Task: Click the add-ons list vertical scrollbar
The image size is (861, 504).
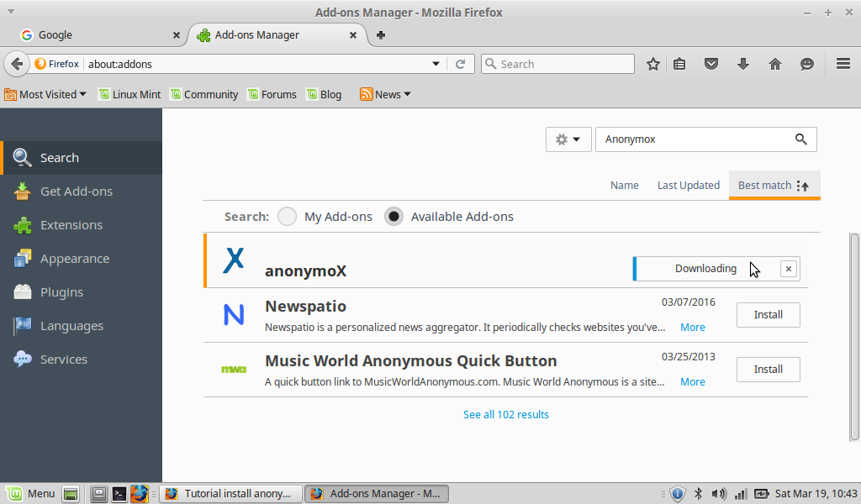Action: point(854,337)
